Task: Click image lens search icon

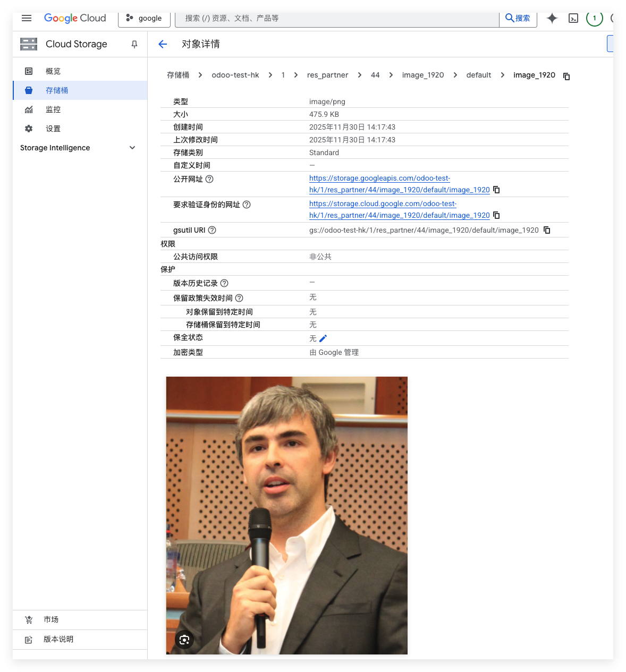Action: (184, 640)
